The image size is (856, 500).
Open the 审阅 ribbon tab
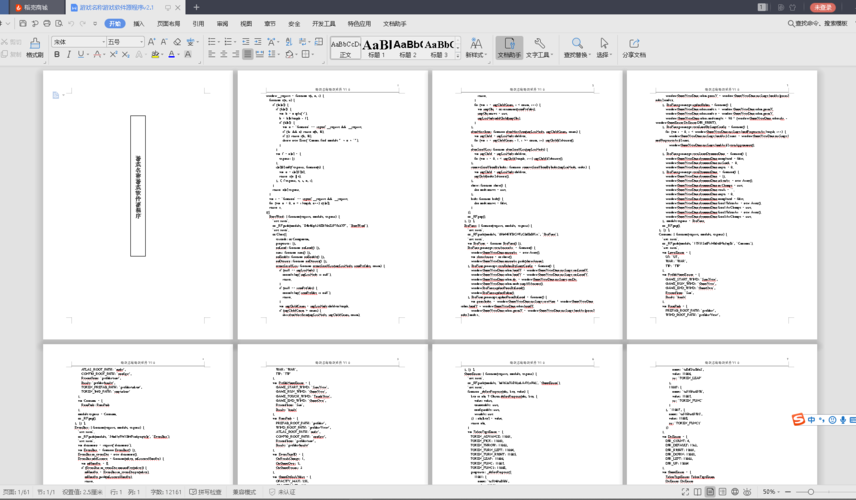[222, 23]
